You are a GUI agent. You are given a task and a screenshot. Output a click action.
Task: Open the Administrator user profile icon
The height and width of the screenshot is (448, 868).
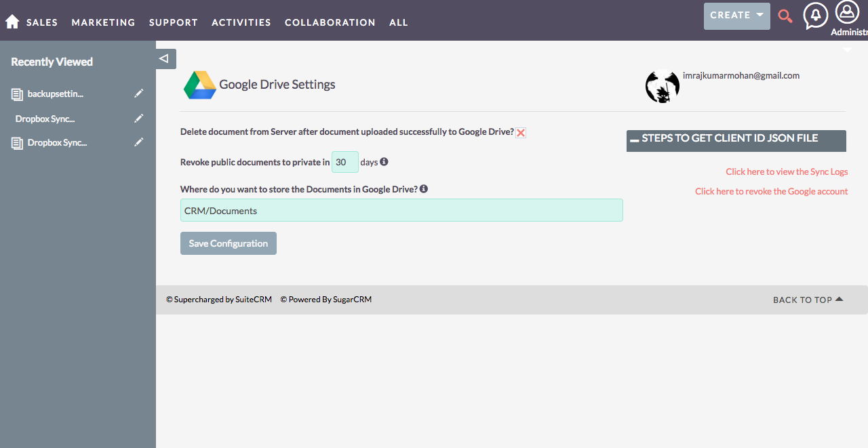point(847,12)
